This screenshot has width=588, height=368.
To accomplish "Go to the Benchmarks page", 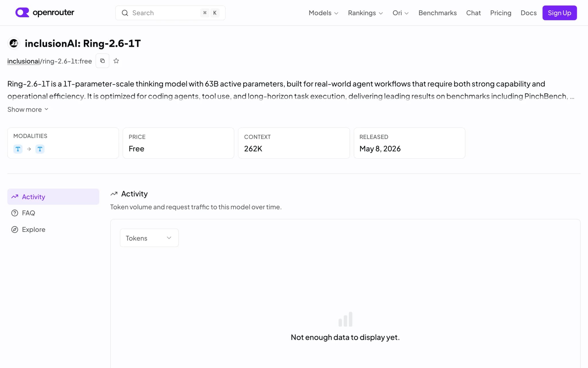I will click(438, 13).
